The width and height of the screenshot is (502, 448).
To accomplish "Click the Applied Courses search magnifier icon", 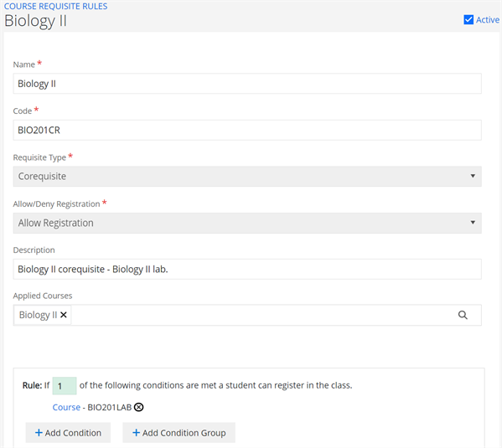I will pyautogui.click(x=463, y=315).
